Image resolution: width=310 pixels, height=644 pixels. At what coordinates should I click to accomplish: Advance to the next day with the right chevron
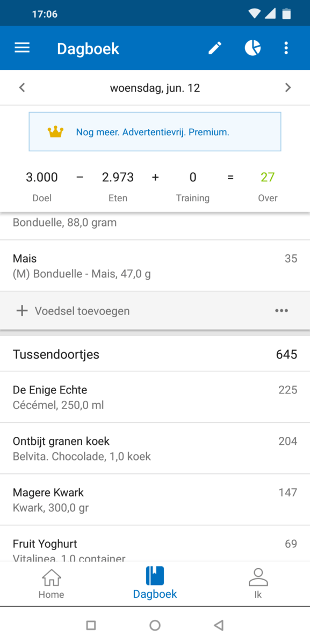pyautogui.click(x=288, y=87)
